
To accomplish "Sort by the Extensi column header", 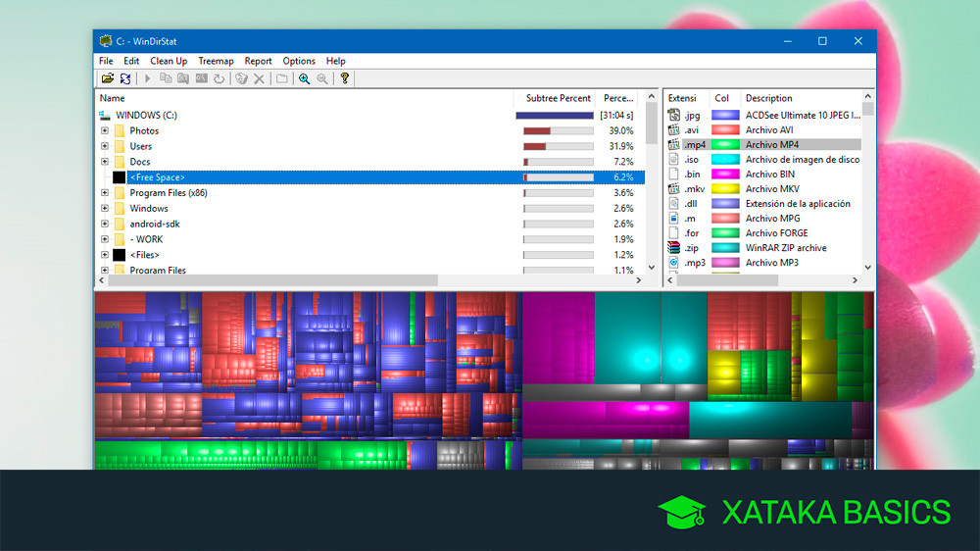I will [x=686, y=98].
